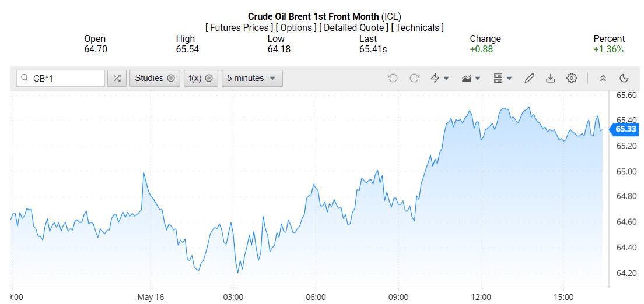This screenshot has height=304, width=644.
Task: Click the redo arrow icon
Action: [x=414, y=78]
